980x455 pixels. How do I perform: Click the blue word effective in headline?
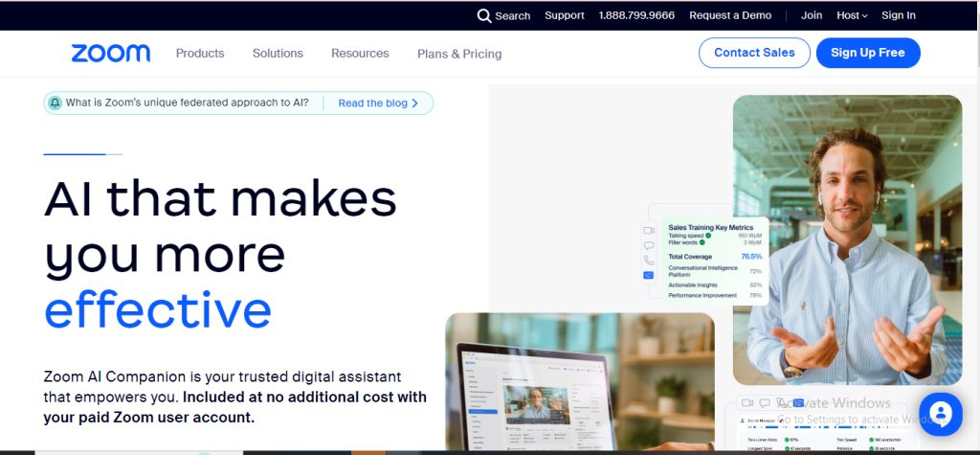point(158,309)
